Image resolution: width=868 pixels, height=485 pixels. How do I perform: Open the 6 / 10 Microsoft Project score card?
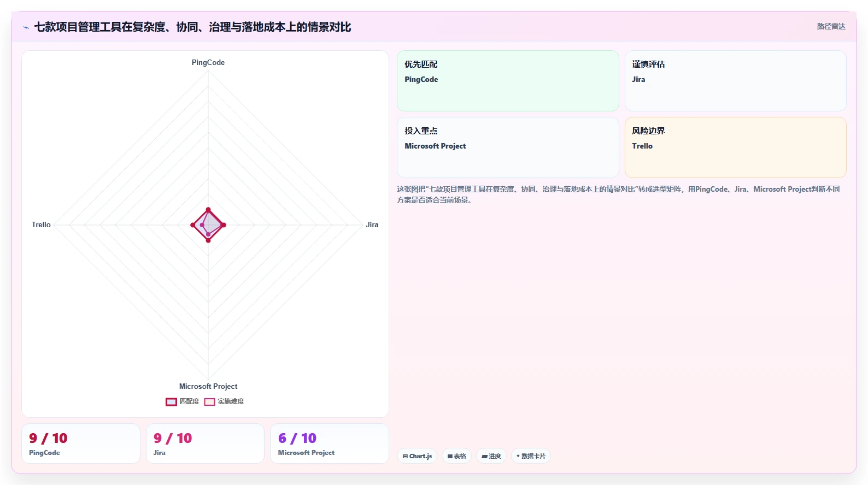coord(330,443)
